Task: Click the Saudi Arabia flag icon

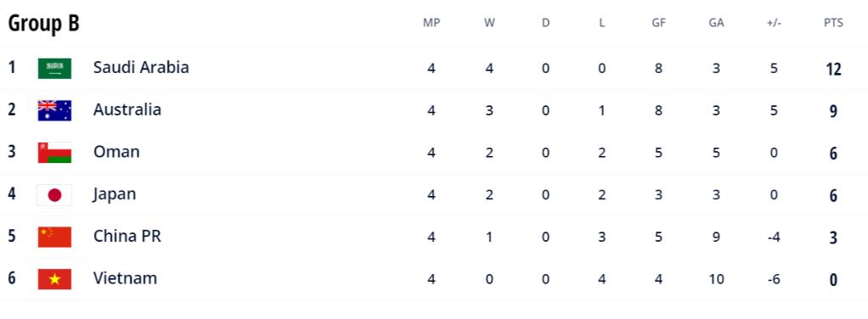Action: coord(54,68)
